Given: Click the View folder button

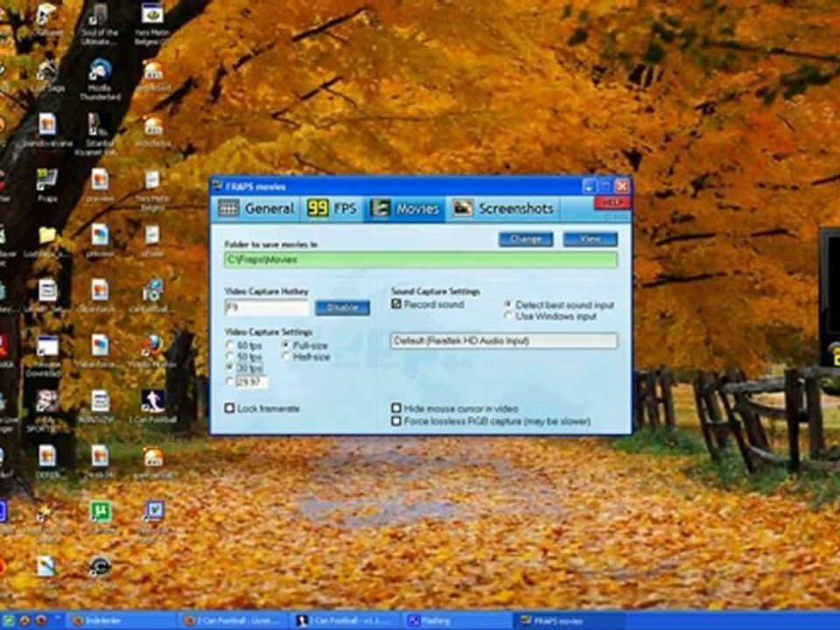Looking at the screenshot, I should [590, 239].
